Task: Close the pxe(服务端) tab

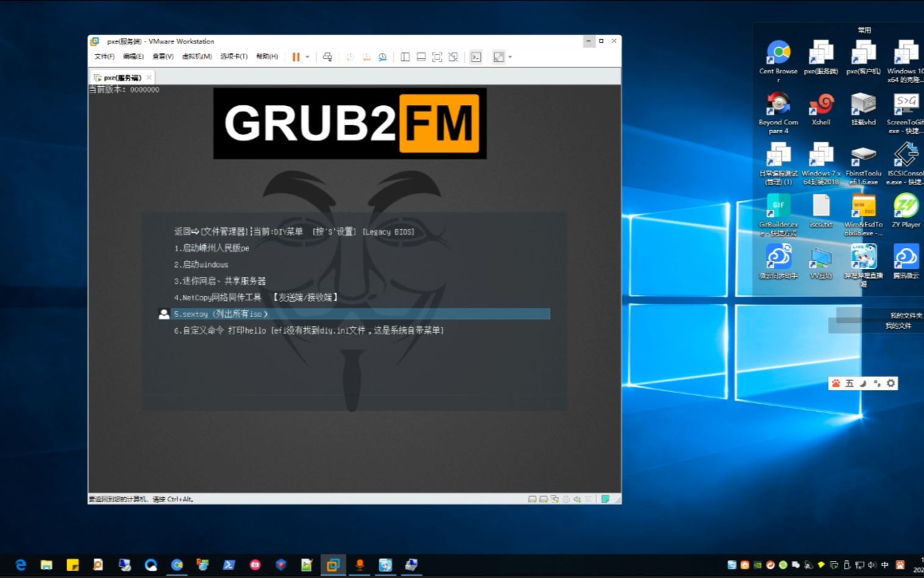Action: (149, 78)
